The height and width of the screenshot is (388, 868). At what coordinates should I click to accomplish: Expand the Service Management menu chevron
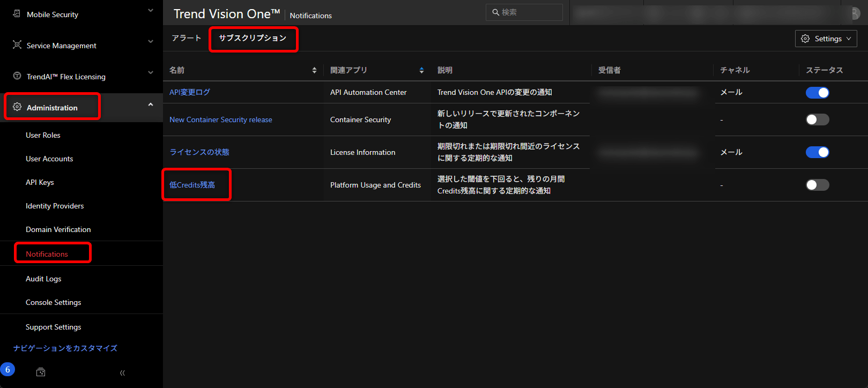click(151, 41)
